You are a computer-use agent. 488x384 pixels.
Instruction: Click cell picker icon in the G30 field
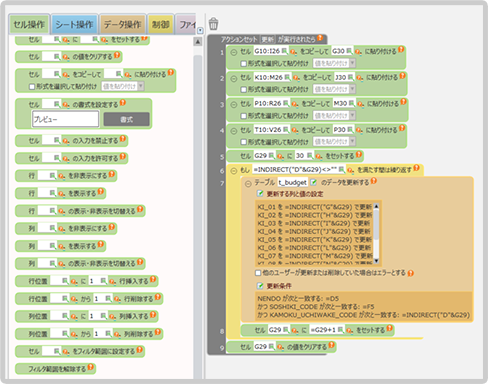(349, 51)
